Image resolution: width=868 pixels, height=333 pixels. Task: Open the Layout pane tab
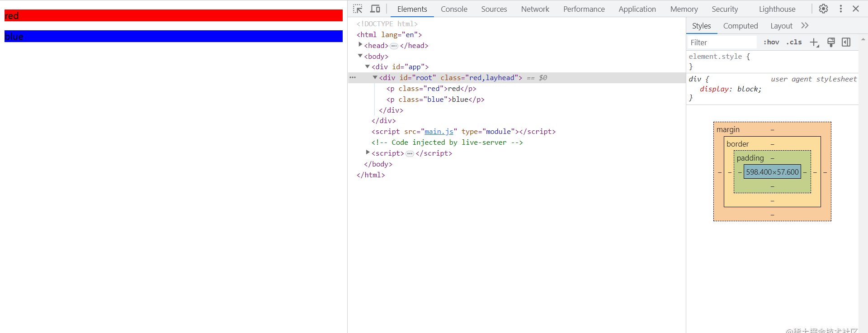click(x=781, y=26)
